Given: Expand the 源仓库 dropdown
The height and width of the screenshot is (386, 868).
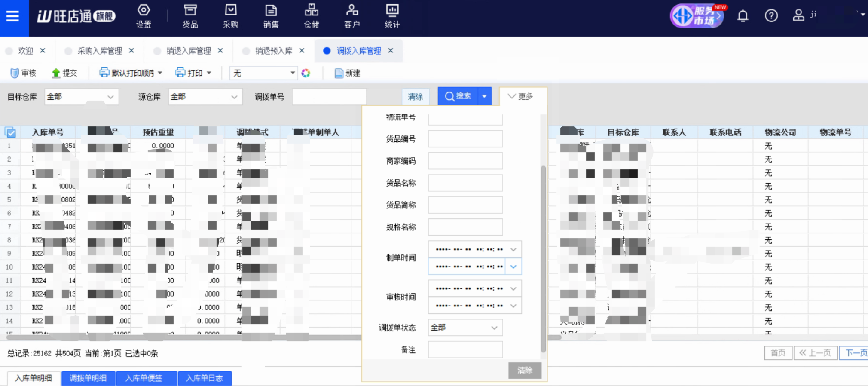Looking at the screenshot, I should pos(205,97).
